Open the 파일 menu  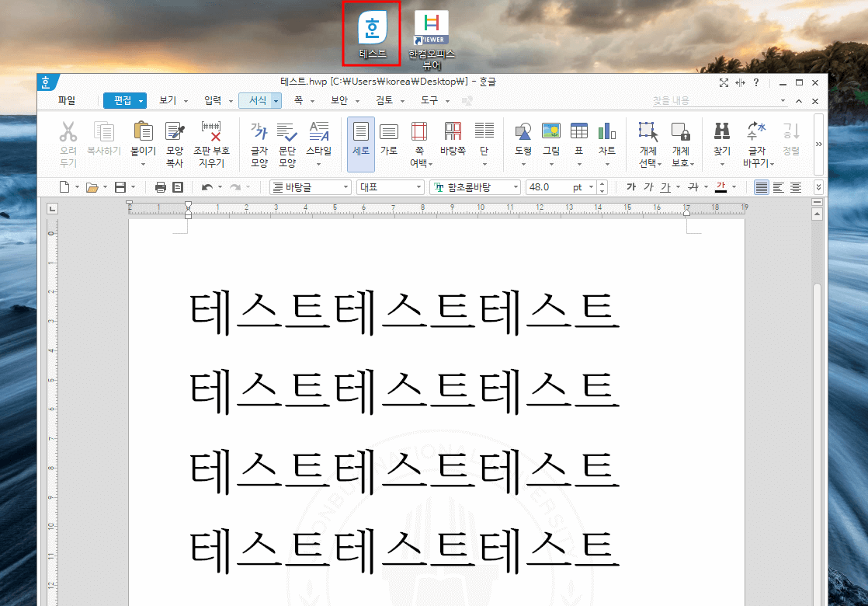pyautogui.click(x=67, y=100)
